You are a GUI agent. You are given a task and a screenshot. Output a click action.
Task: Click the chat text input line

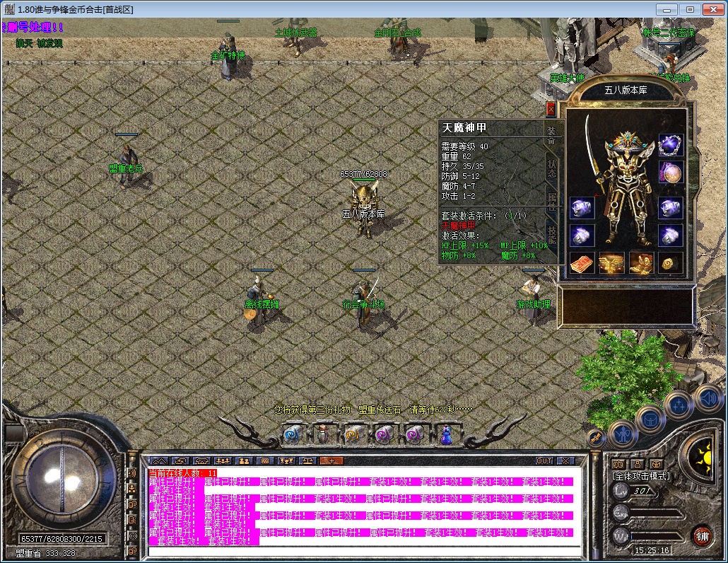pos(365,552)
